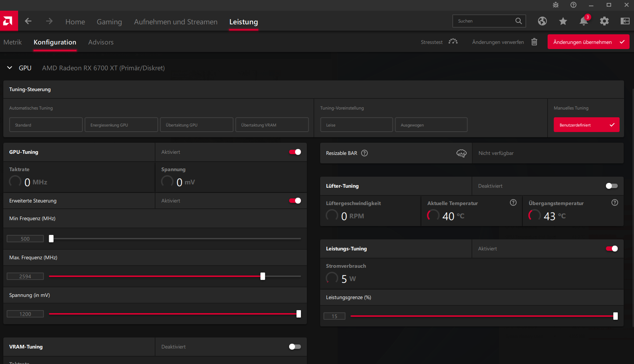
Task: Switch to Advisors subtab
Action: click(101, 42)
